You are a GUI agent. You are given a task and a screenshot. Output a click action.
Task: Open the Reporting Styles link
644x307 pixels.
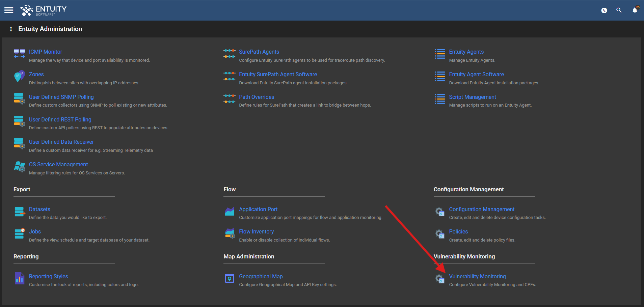(49, 276)
